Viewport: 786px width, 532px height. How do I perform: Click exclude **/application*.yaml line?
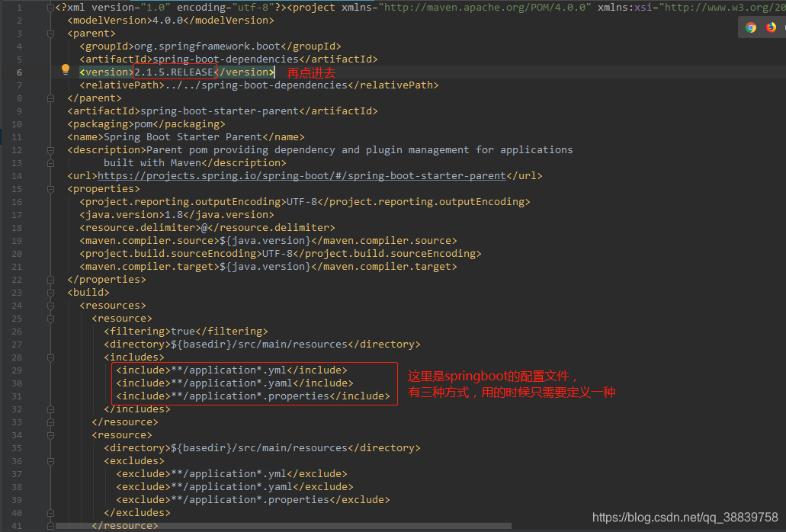coord(235,487)
